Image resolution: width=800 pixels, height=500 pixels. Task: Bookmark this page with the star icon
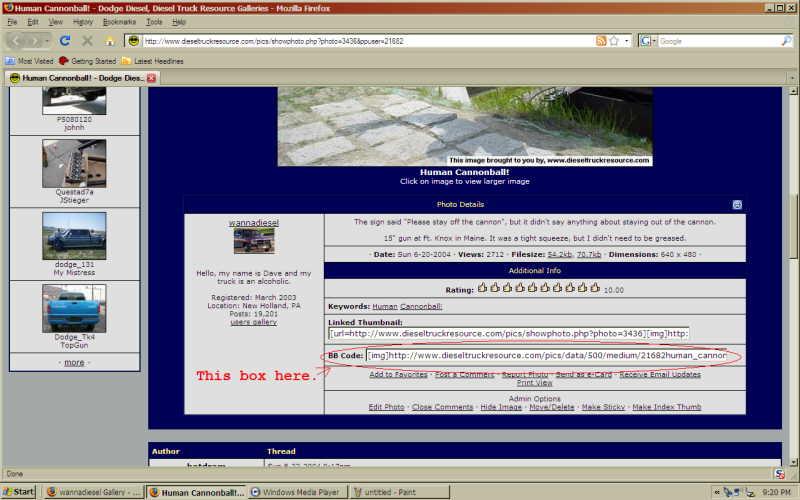614,41
